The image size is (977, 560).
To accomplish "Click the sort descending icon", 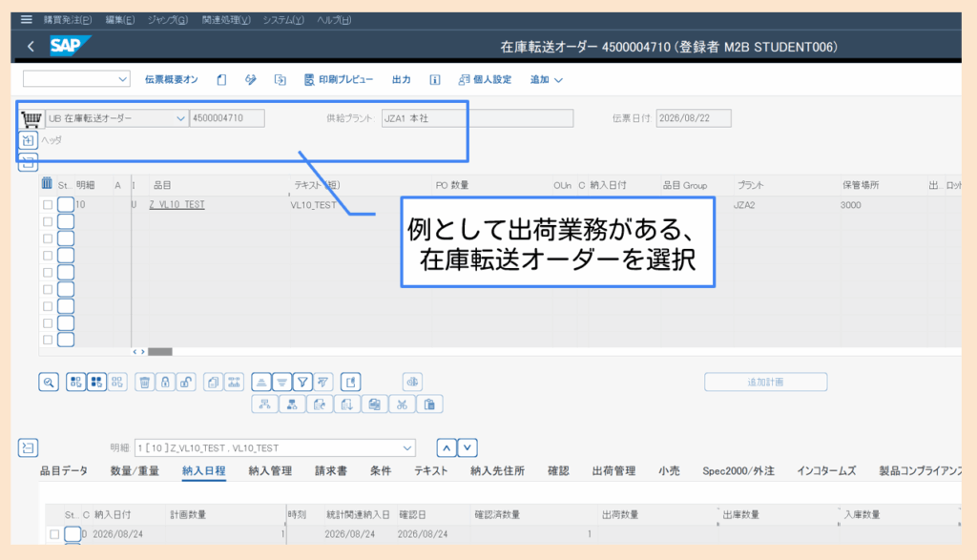I will pos(281,382).
